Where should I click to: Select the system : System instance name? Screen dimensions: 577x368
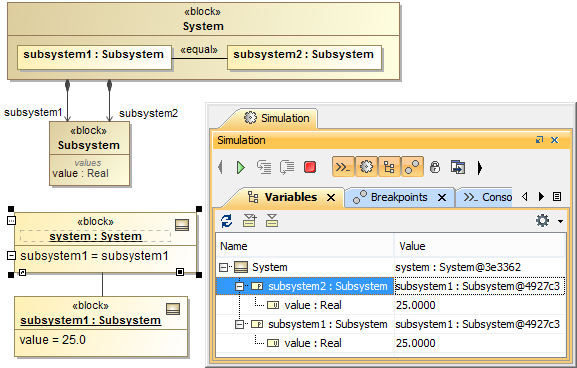coord(96,236)
